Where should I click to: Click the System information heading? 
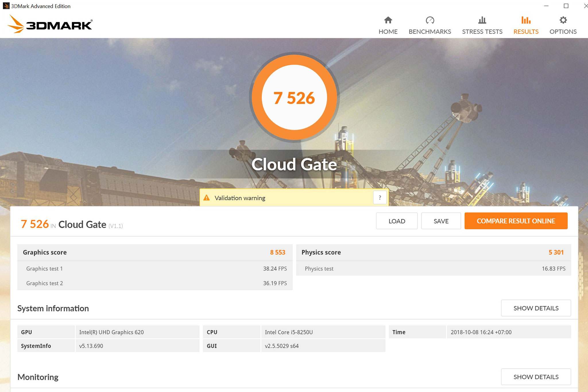53,308
